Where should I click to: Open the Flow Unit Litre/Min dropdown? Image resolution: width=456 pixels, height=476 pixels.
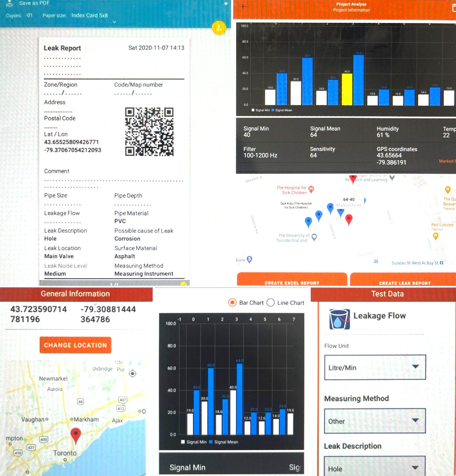375,367
